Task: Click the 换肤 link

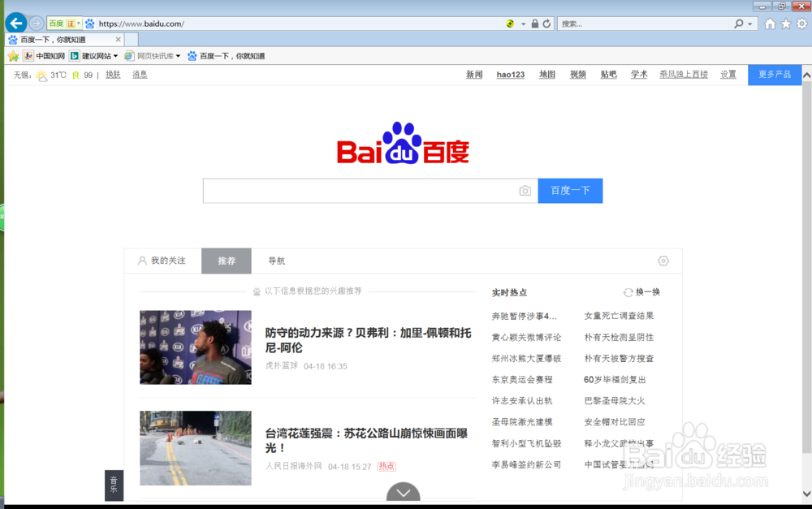Action: [x=113, y=75]
